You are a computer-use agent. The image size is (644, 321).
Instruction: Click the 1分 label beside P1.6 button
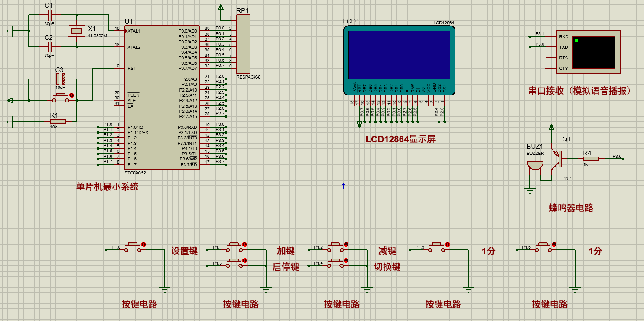595,251
